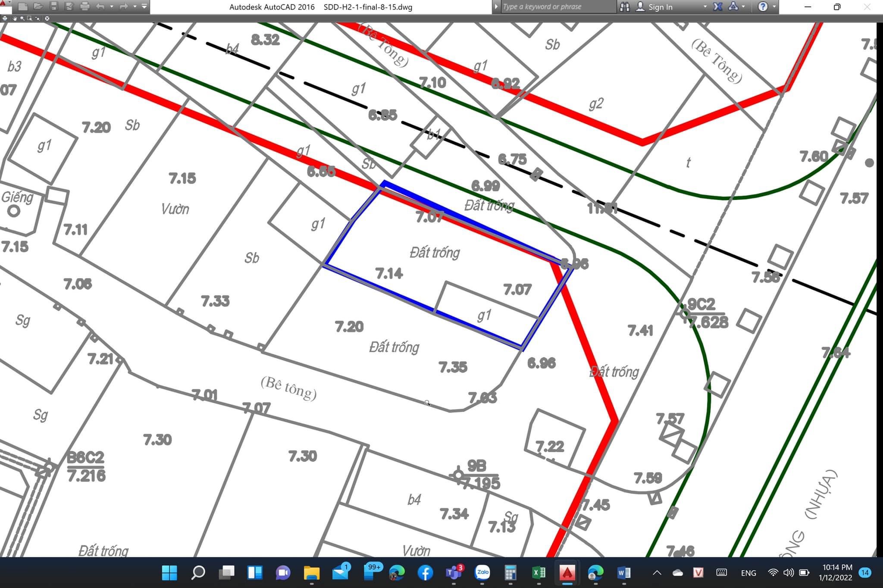Expand the Redo history dropdown arrow
This screenshot has width=883, height=588.
[x=135, y=6]
